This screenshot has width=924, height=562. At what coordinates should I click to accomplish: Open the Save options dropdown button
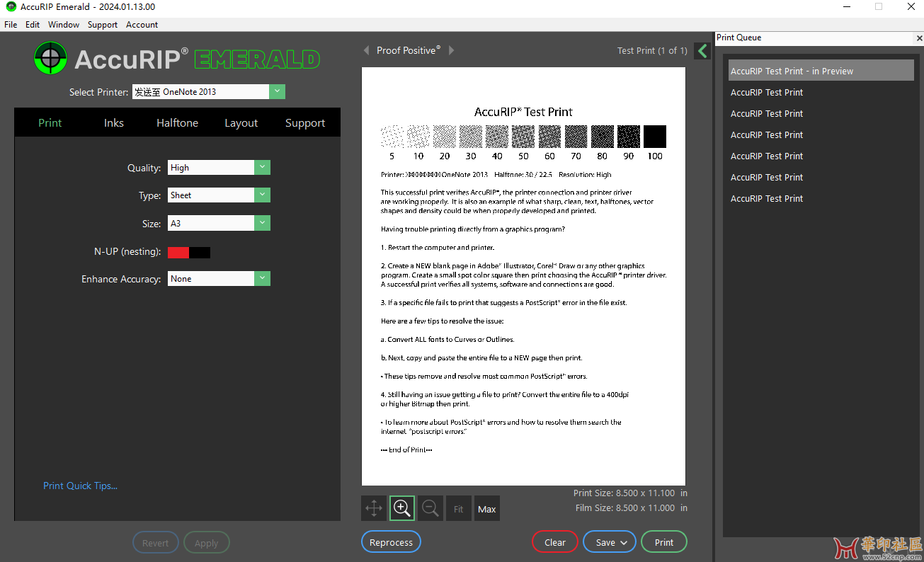click(x=610, y=542)
